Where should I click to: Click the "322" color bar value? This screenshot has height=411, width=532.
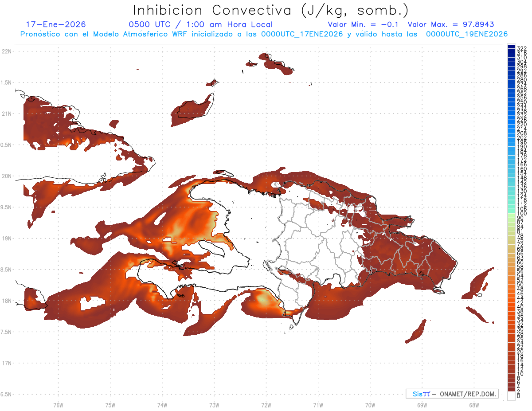pos(522,48)
